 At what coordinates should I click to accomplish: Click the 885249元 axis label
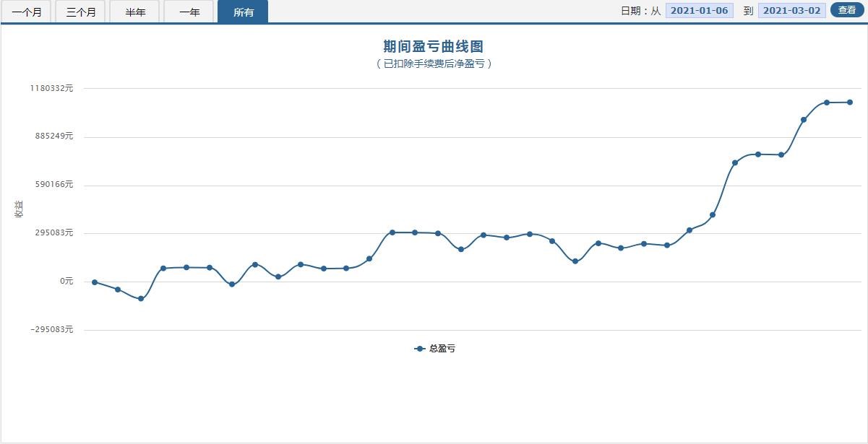[x=53, y=136]
